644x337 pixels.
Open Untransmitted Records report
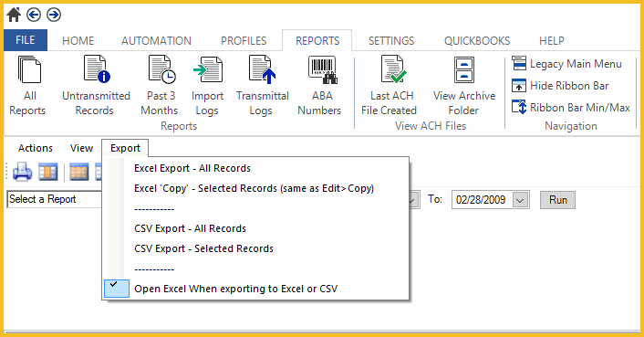tap(96, 86)
